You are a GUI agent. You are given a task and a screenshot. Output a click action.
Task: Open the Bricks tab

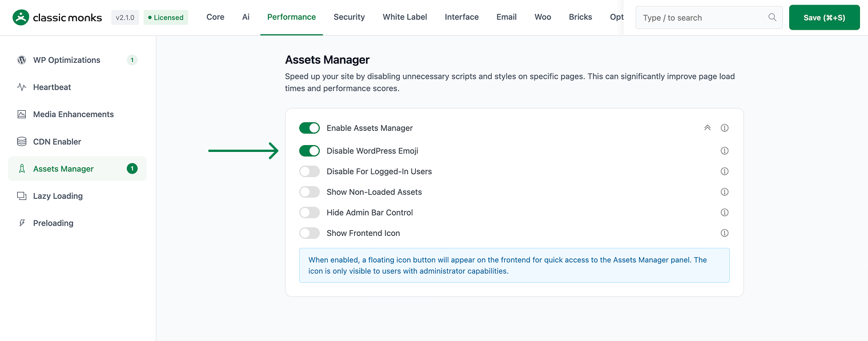pyautogui.click(x=580, y=17)
